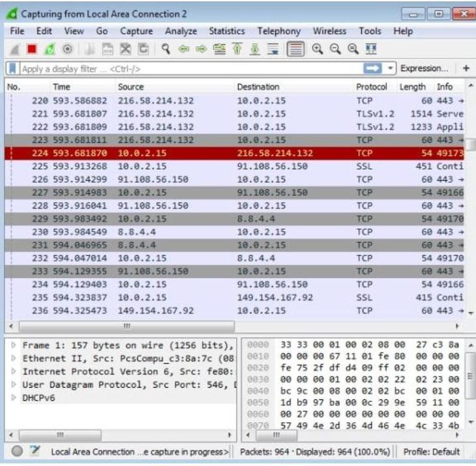Open the Wireless menu
The height and width of the screenshot is (466, 476).
330,31
